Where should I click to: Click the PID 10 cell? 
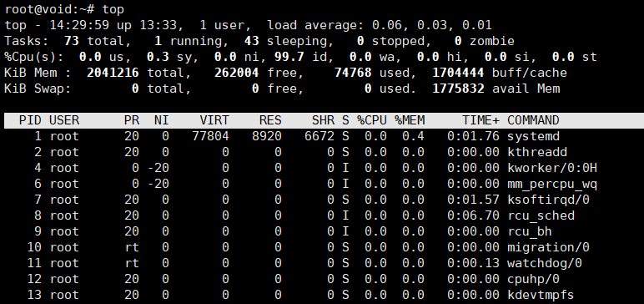34,247
